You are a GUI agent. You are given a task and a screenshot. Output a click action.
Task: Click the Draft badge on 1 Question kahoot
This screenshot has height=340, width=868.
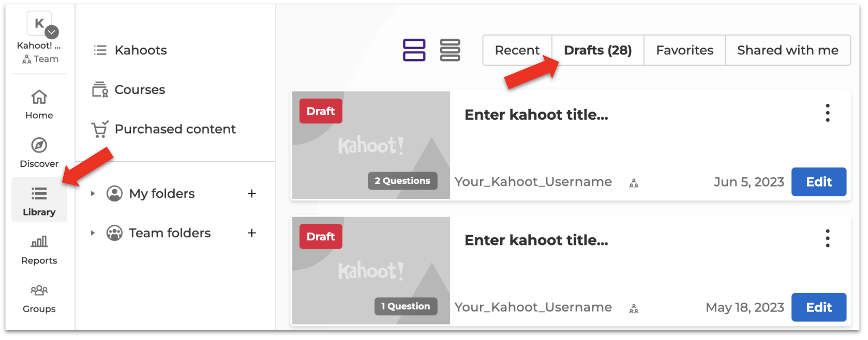click(321, 237)
